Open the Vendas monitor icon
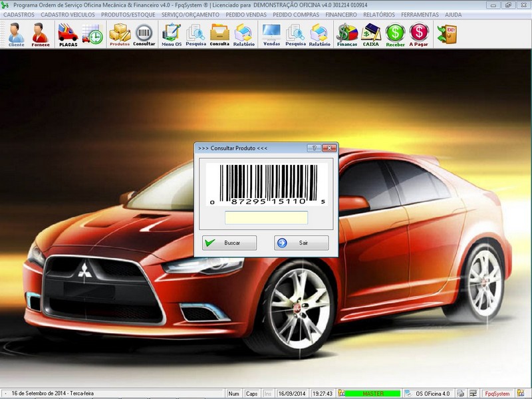 [x=271, y=35]
